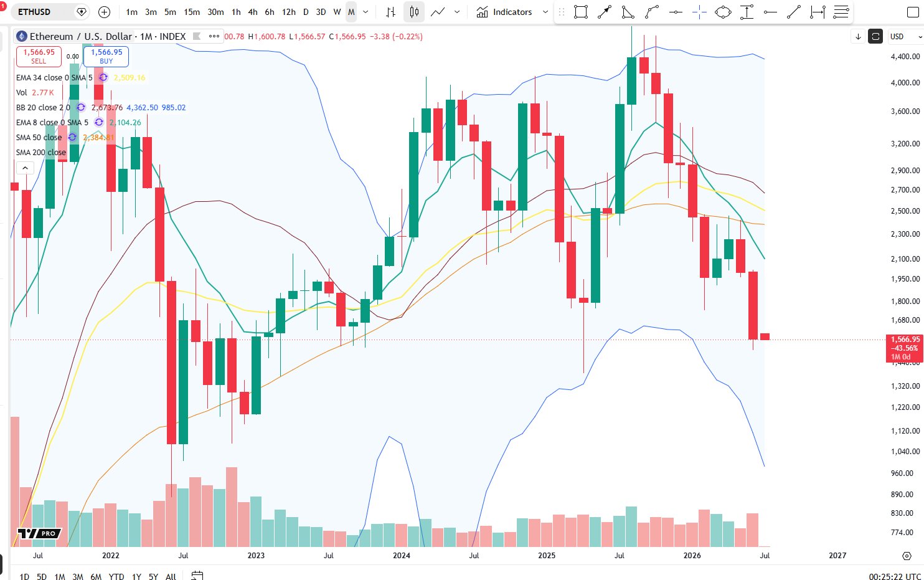Switch to the W weekly interval

337,12
